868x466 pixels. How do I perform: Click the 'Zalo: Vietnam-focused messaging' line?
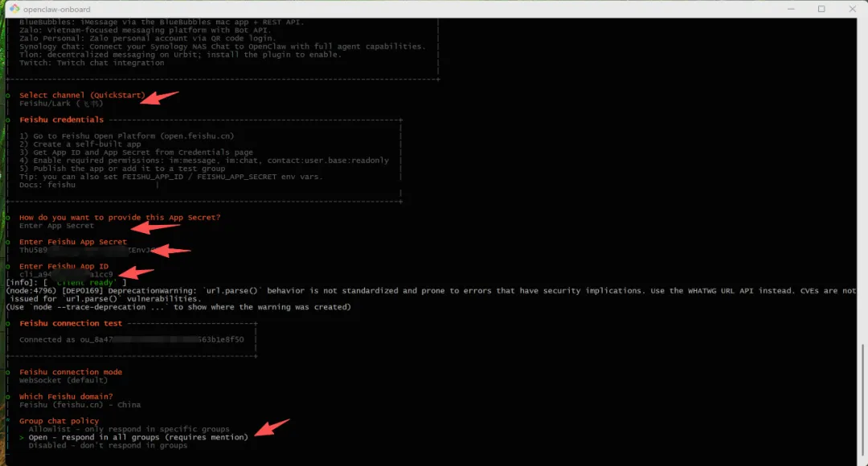point(145,31)
